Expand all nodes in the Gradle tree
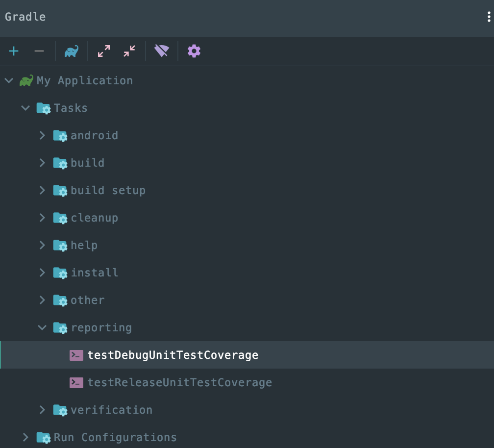Viewport: 494px width, 448px height. point(104,51)
